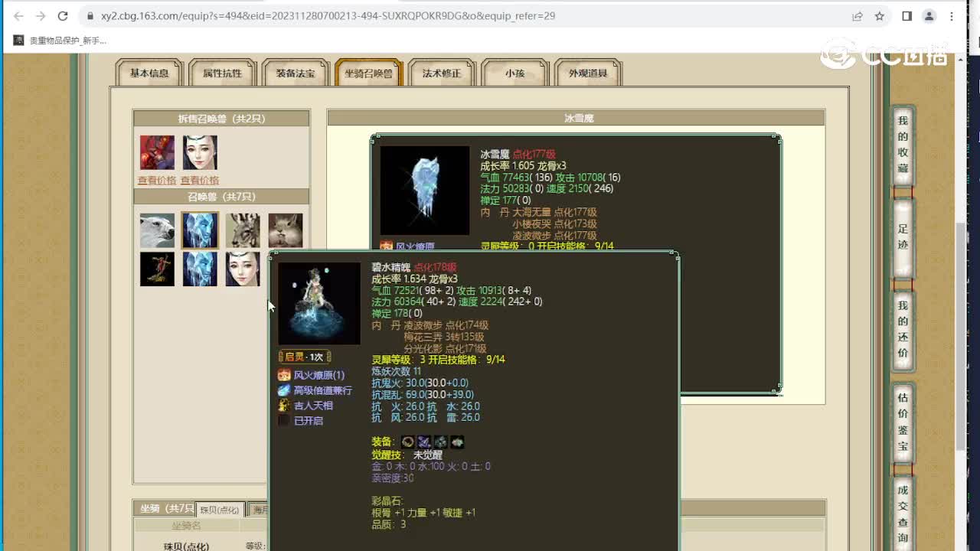Click the purple equipment icon after 装备

[424, 442]
